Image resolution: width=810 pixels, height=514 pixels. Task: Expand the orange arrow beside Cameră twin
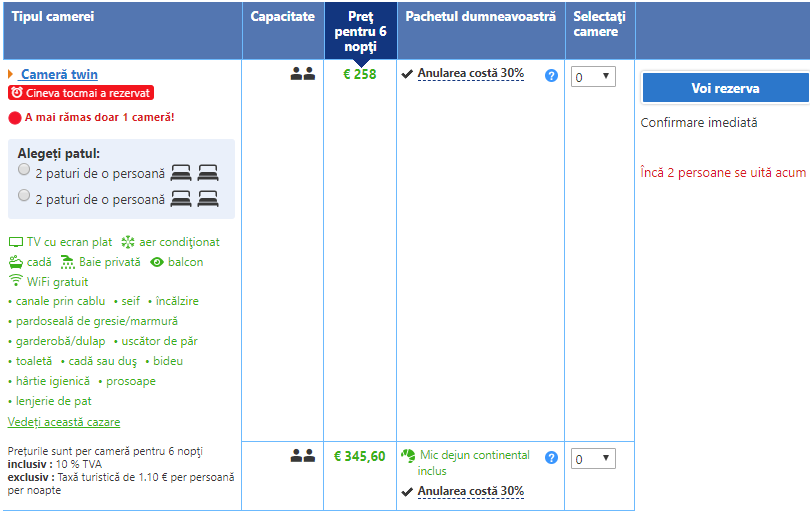(x=11, y=75)
